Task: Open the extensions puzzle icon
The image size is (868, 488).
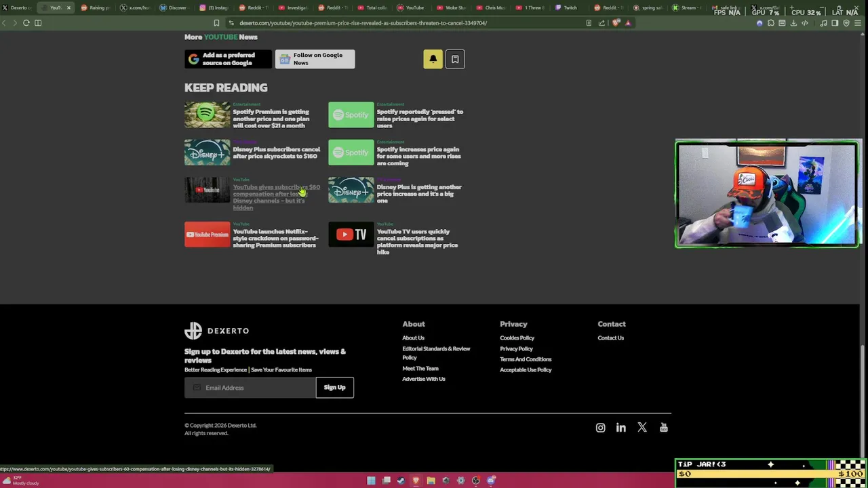Action: (770, 23)
